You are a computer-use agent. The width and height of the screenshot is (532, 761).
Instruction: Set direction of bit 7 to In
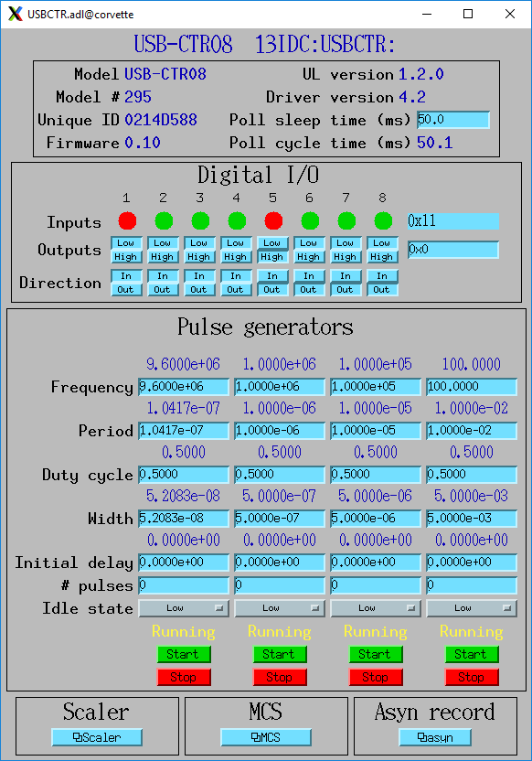[346, 276]
